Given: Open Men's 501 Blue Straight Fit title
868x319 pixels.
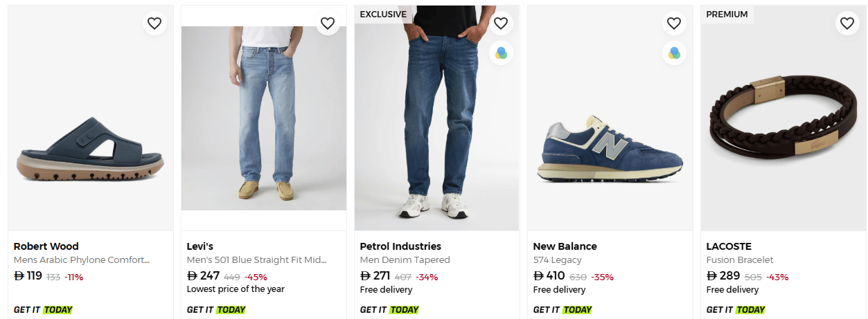Looking at the screenshot, I should (256, 260).
